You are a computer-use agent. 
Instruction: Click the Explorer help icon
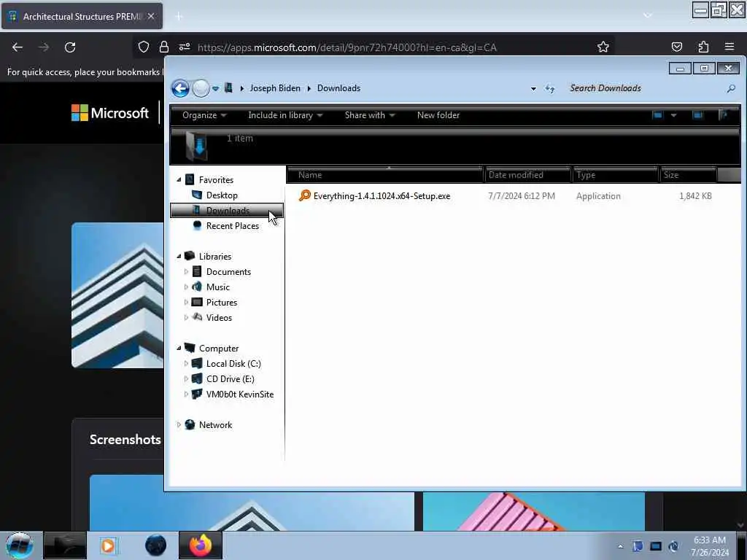tap(724, 115)
